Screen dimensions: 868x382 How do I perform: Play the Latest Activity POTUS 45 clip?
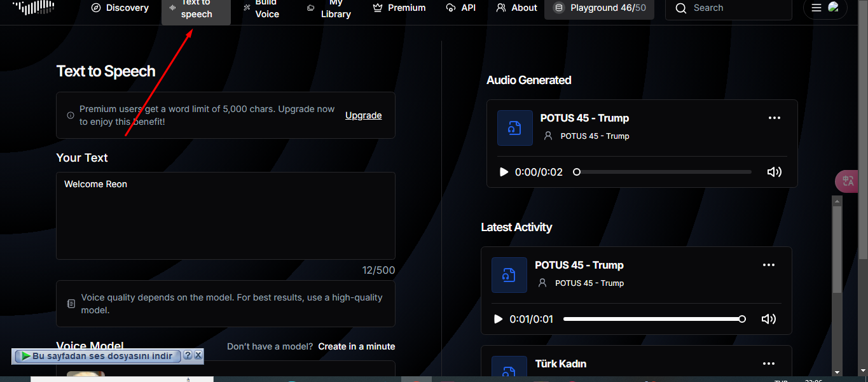499,319
